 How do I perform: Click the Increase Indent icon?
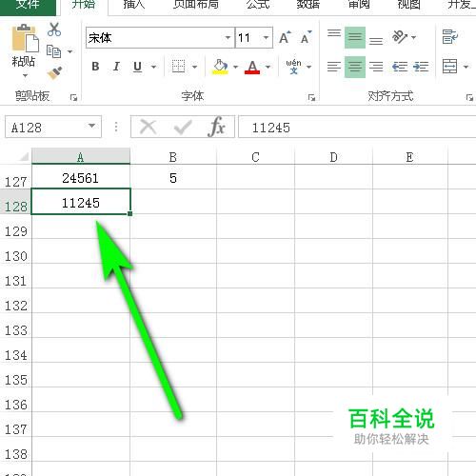point(421,67)
